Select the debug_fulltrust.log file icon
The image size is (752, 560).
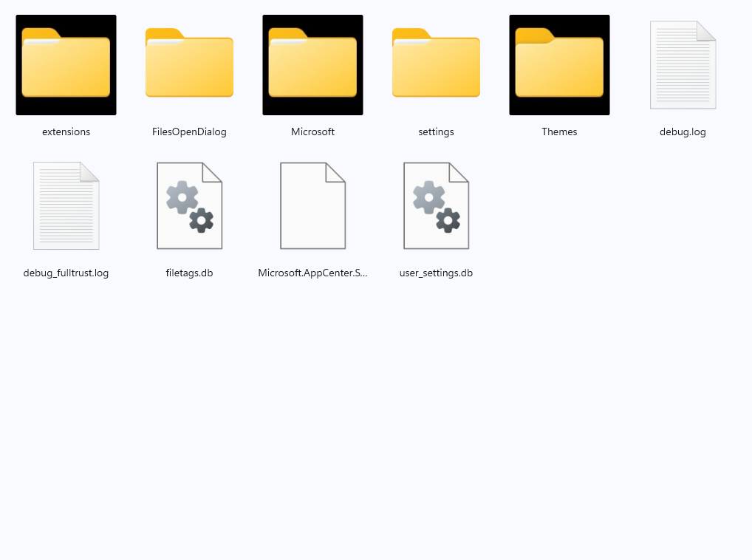click(x=66, y=205)
